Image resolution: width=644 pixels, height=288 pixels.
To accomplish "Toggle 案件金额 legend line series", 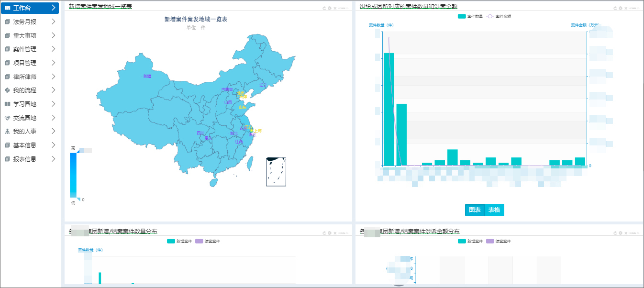I will pyautogui.click(x=499, y=16).
